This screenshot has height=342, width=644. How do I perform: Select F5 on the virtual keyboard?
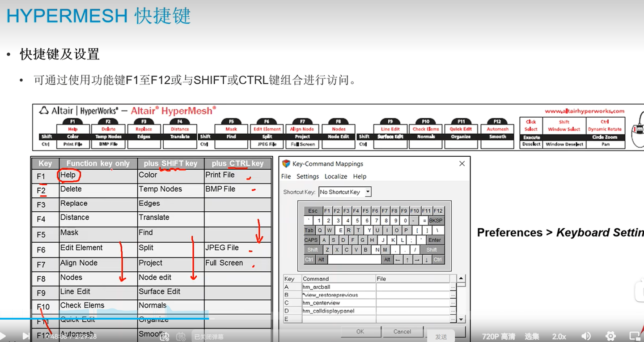(366, 210)
